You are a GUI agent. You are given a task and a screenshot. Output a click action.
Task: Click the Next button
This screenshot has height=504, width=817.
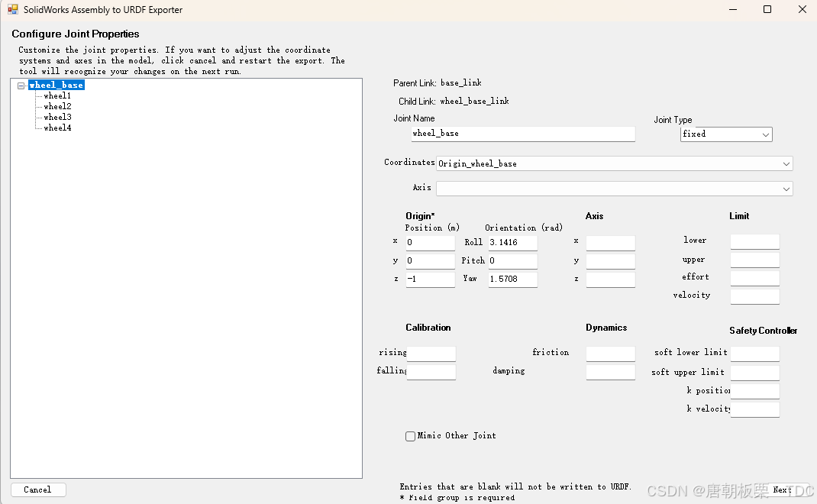pos(782,489)
